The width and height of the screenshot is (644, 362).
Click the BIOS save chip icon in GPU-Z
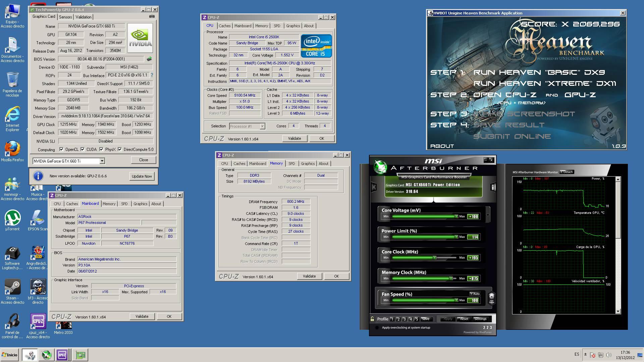coord(149,59)
